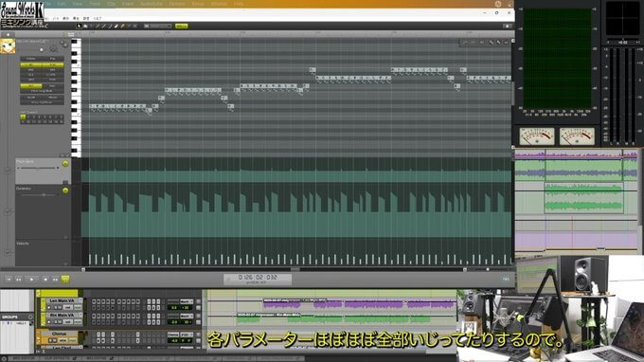This screenshot has width=644, height=362.
Task: Click the add track plus button
Action: click(x=8, y=34)
